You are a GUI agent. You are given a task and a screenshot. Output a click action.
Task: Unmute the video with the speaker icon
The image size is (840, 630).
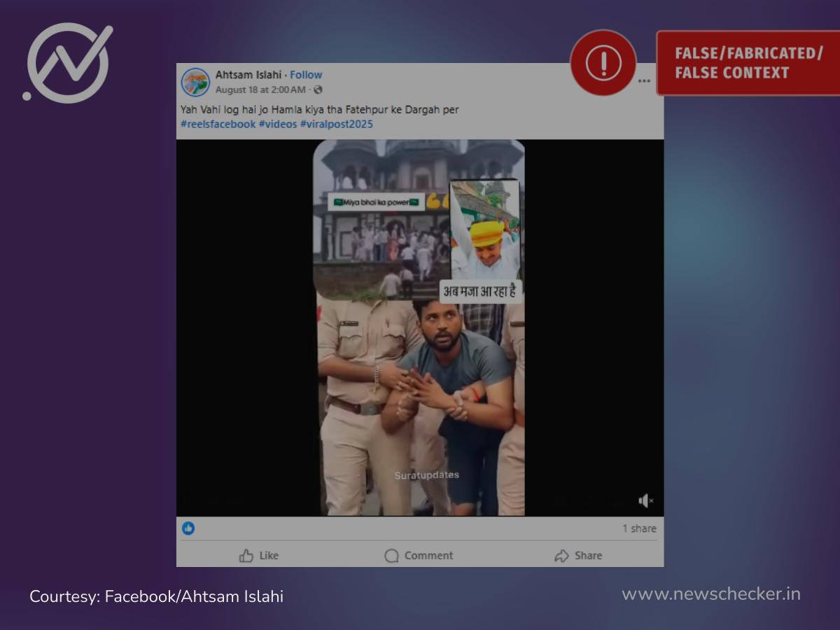[x=645, y=500]
